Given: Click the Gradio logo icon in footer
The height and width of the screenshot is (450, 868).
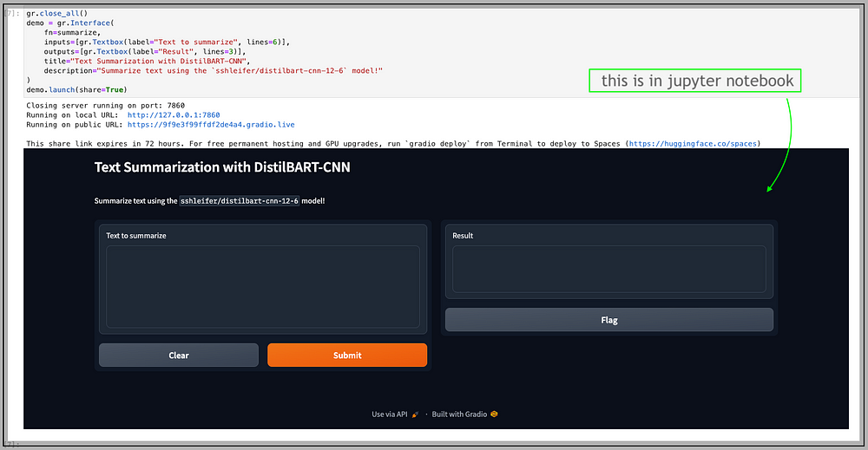Looking at the screenshot, I should pyautogui.click(x=495, y=414).
